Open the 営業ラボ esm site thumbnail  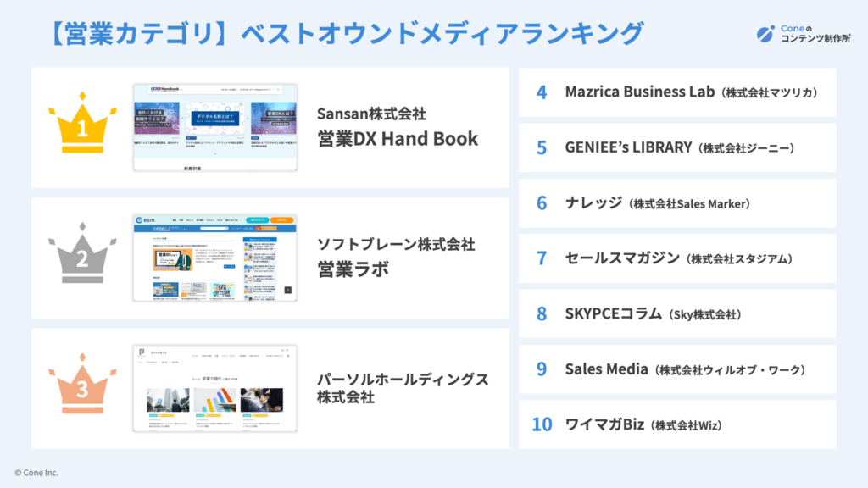point(215,258)
